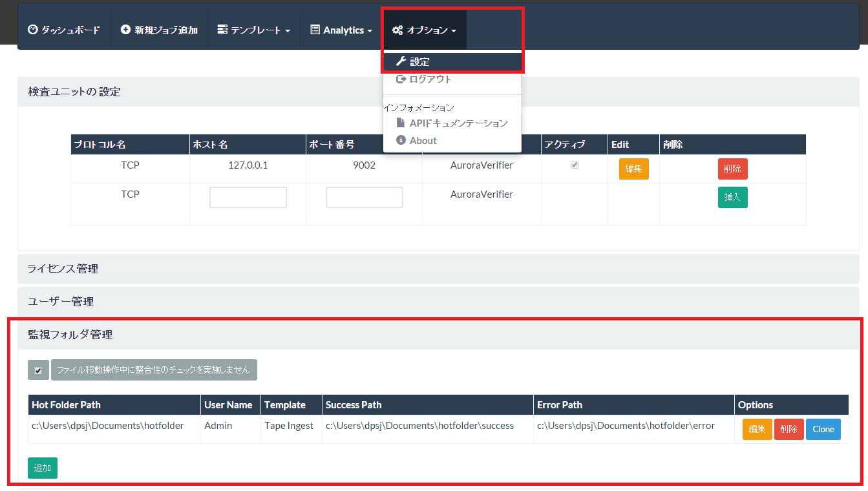This screenshot has width=868, height=491.
Task: Toggle the file-move integrity check checkbox
Action: tap(38, 370)
